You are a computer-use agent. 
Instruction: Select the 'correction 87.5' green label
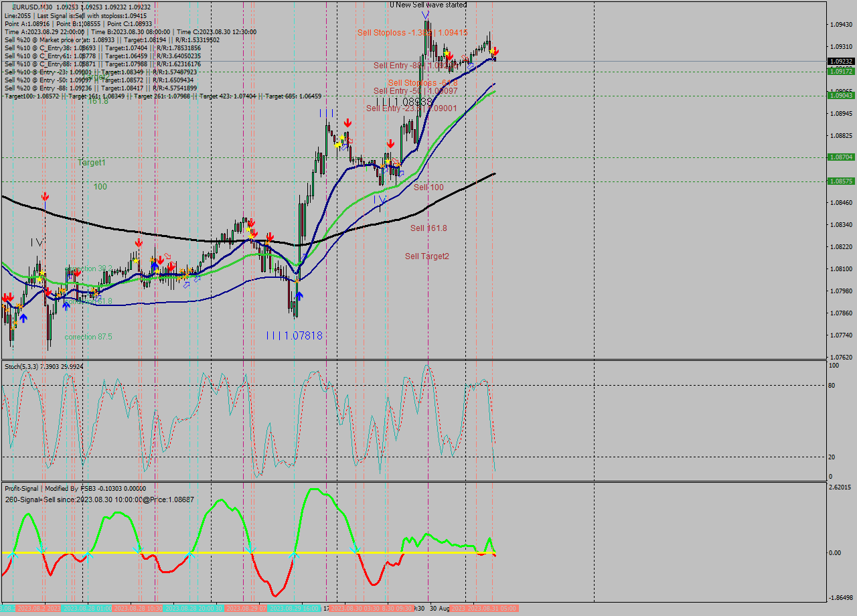pos(88,337)
